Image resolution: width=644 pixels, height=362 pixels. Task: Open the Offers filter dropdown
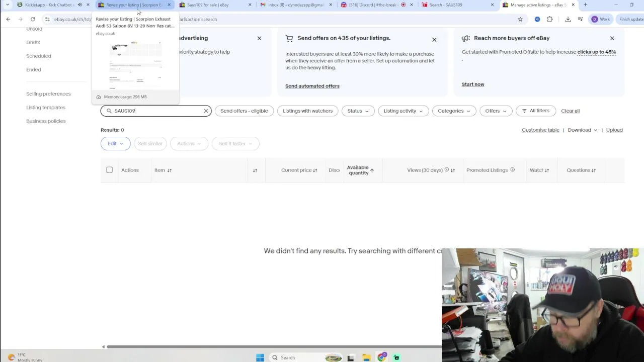(496, 111)
